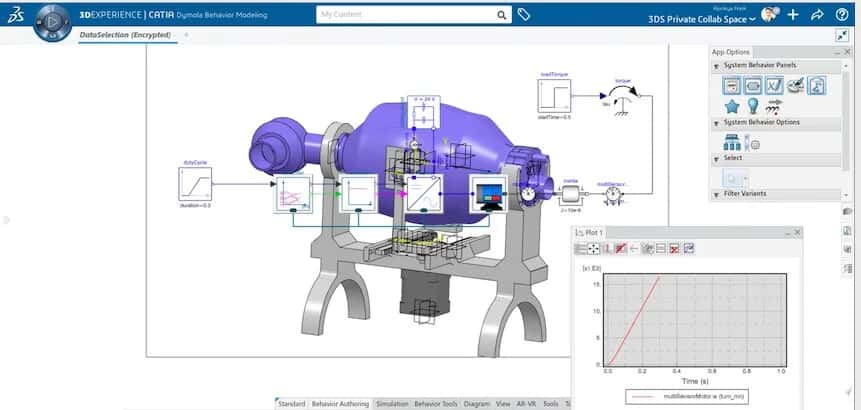Open the select tool dropdown arrow
This screenshot has height=410, width=861.
[x=745, y=178]
